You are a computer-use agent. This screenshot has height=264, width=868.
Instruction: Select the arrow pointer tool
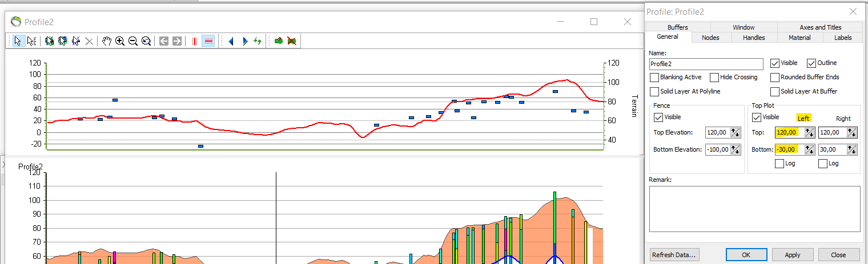pos(18,41)
